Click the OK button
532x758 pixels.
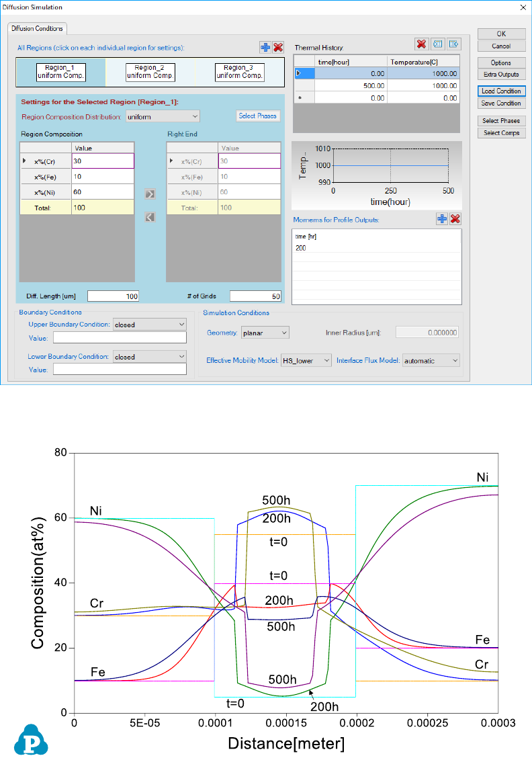pyautogui.click(x=502, y=34)
